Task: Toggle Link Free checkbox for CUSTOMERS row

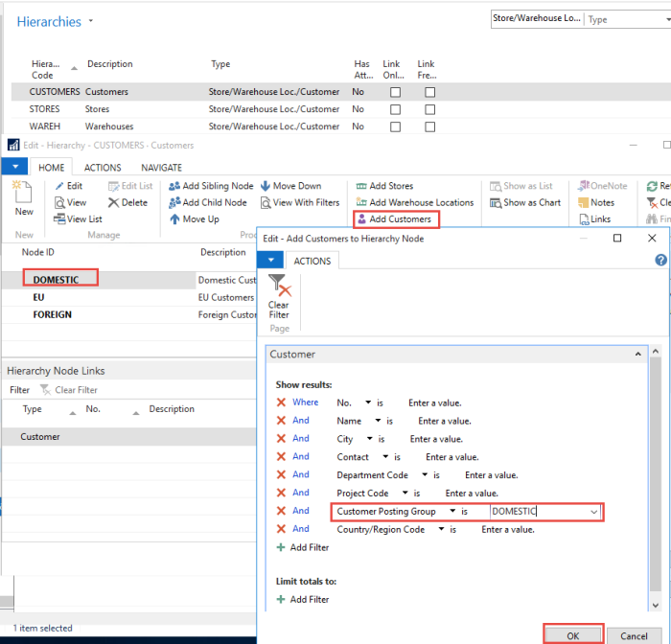Action: [x=429, y=92]
